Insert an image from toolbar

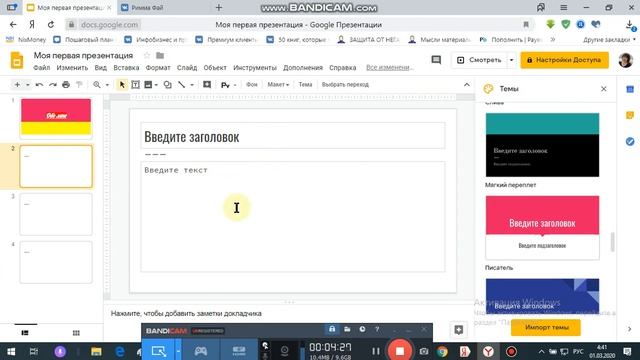pyautogui.click(x=148, y=84)
